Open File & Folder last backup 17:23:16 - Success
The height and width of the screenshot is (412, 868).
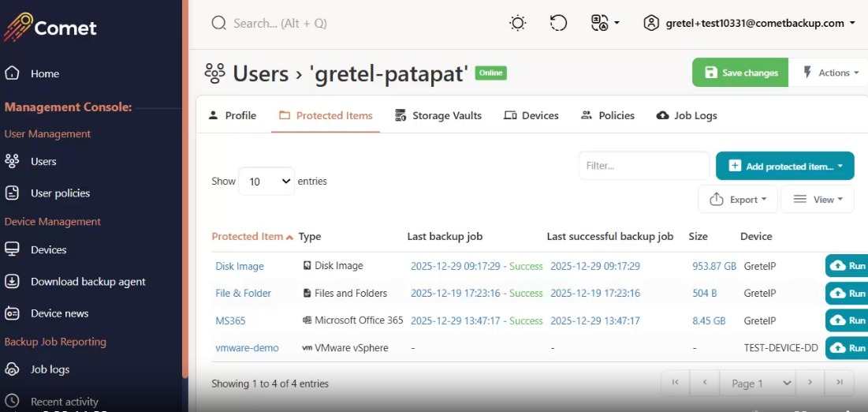click(x=477, y=294)
